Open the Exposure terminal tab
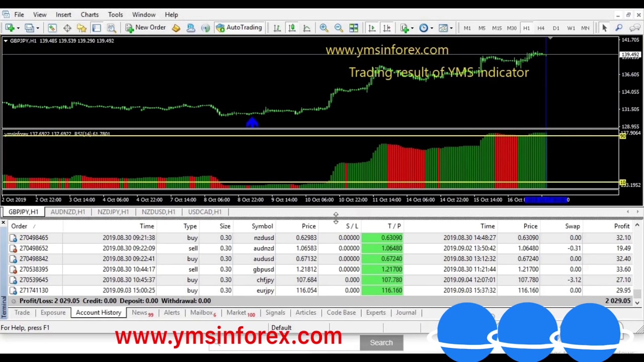Image resolution: width=644 pixels, height=362 pixels. click(x=53, y=313)
